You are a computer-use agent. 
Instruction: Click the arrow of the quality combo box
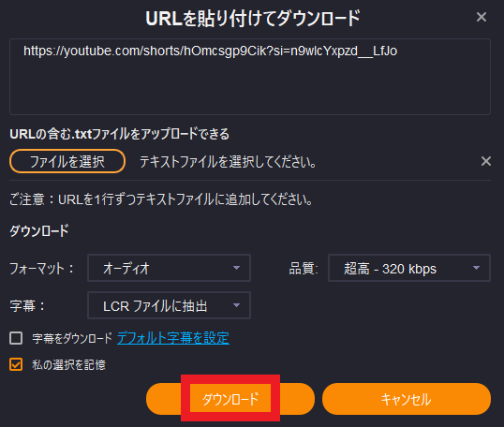(x=476, y=268)
